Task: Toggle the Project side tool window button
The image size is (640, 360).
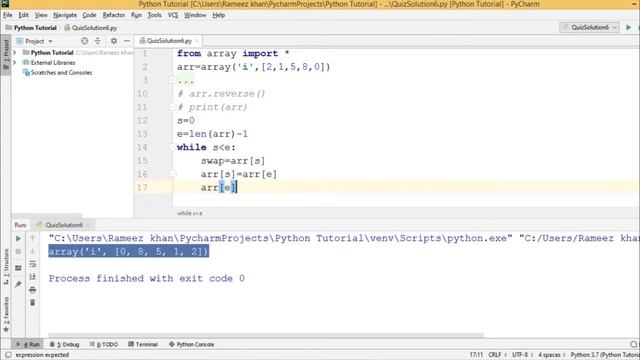Action: [x=6, y=56]
